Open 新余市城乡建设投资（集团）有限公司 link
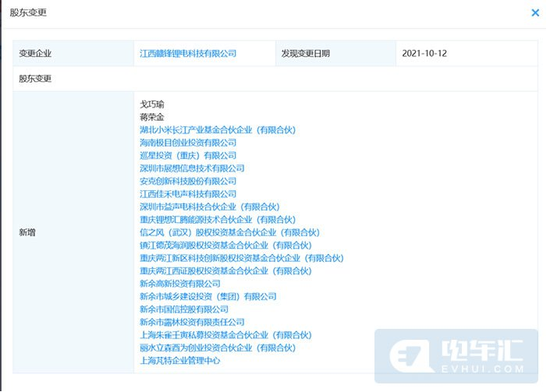The height and width of the screenshot is (392, 550). point(208,297)
